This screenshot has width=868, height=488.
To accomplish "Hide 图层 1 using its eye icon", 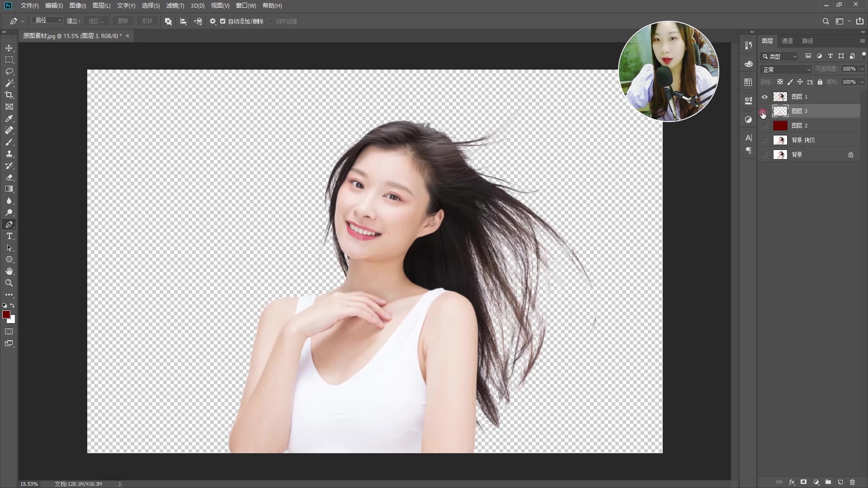I will click(x=764, y=97).
